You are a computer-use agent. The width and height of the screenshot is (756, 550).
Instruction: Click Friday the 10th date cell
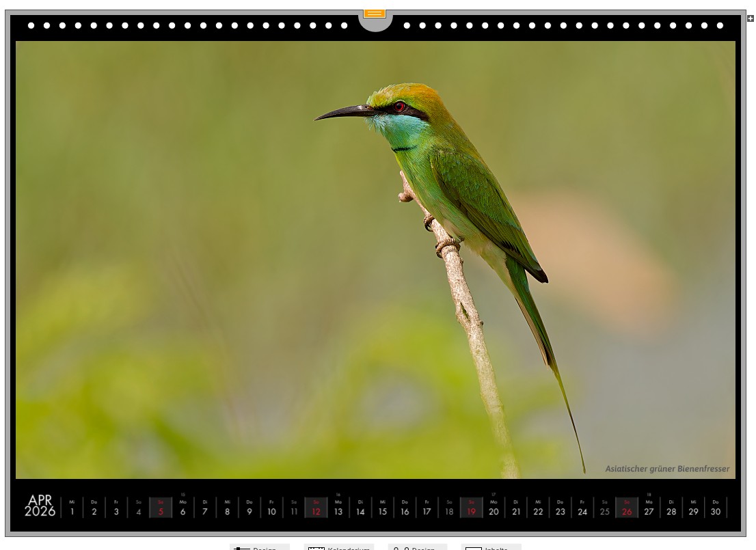(271, 508)
